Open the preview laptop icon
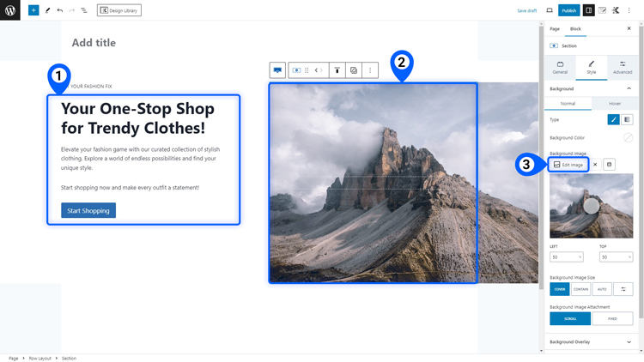 (x=550, y=10)
